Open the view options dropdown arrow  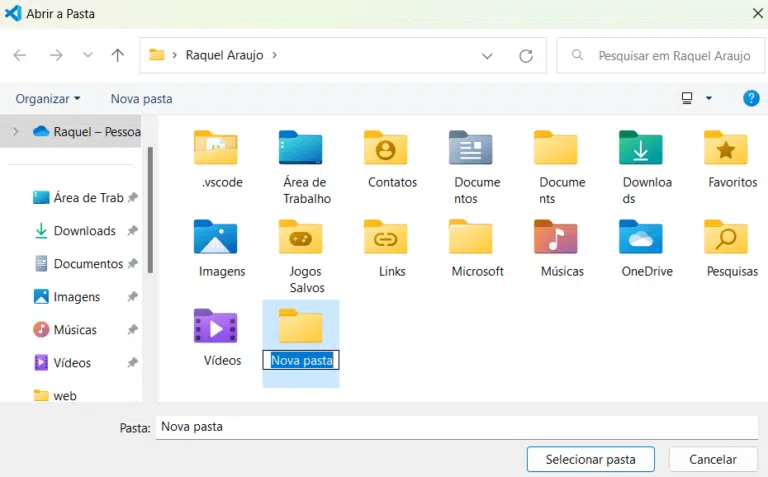pyautogui.click(x=709, y=98)
